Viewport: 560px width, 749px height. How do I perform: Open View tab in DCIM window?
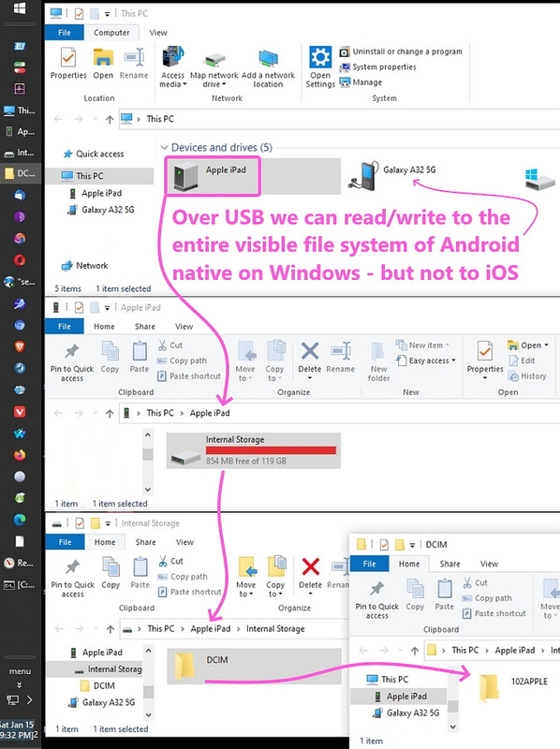coord(489,565)
